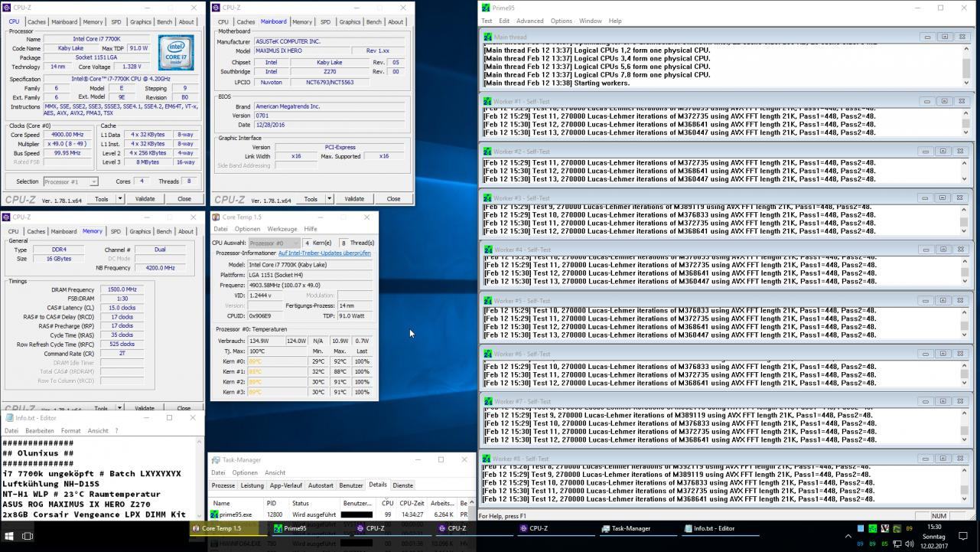Click Validate in CPU-Z Mainboard window

pos(354,198)
